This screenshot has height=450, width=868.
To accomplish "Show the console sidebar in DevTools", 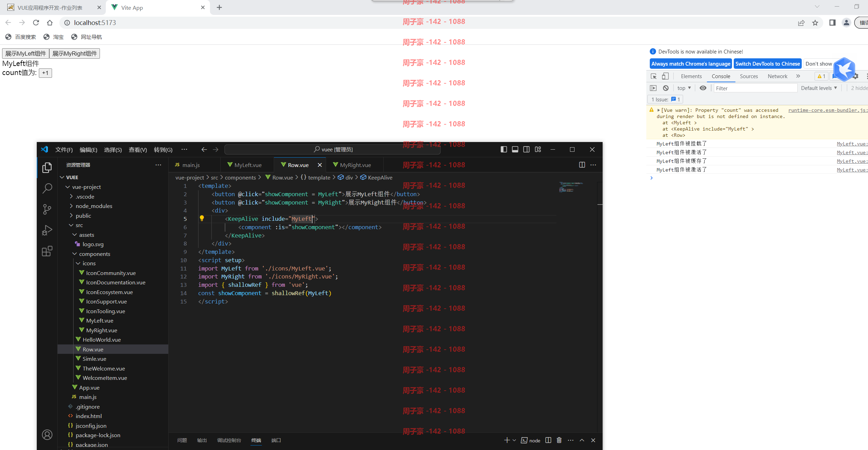I will [x=653, y=88].
